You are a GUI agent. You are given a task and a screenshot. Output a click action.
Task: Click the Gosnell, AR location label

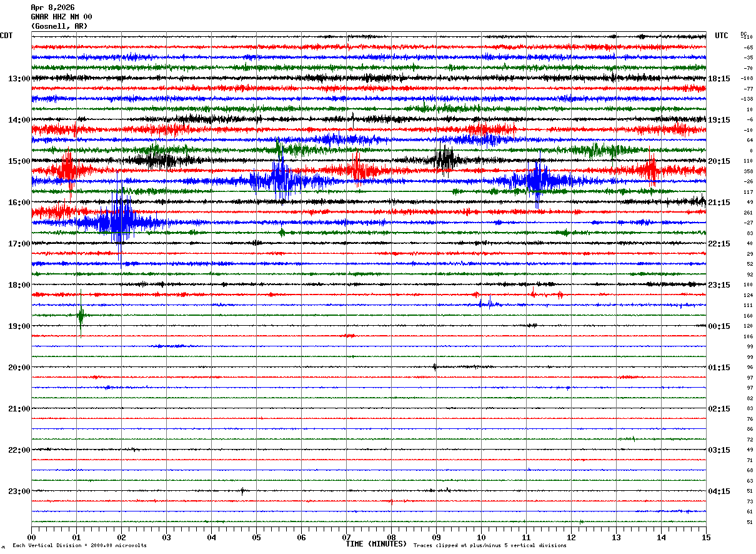click(59, 26)
